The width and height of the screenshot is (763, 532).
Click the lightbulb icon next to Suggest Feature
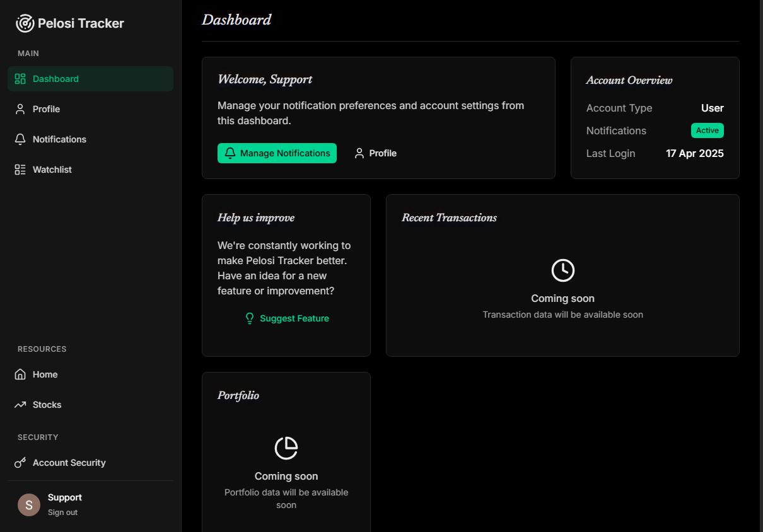pyautogui.click(x=250, y=318)
